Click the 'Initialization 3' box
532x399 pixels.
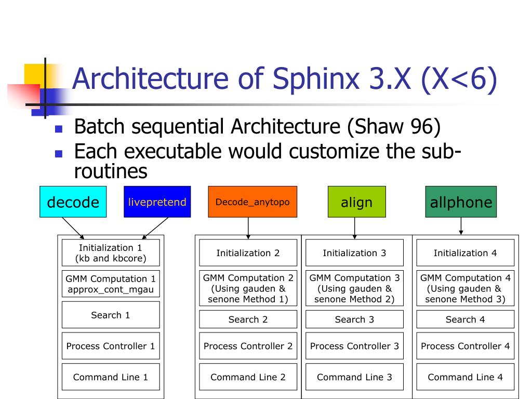tap(354, 253)
